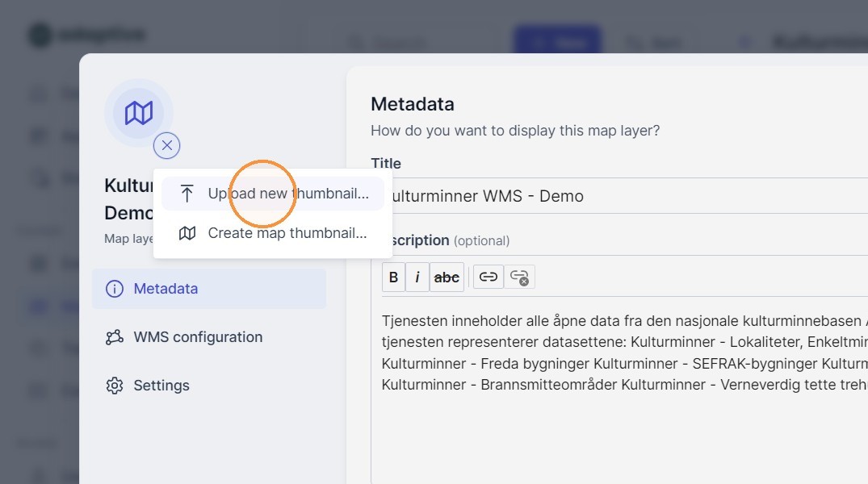Viewport: 868px width, 484px height.
Task: Click the map layer thumbnail icon
Action: pos(138,113)
